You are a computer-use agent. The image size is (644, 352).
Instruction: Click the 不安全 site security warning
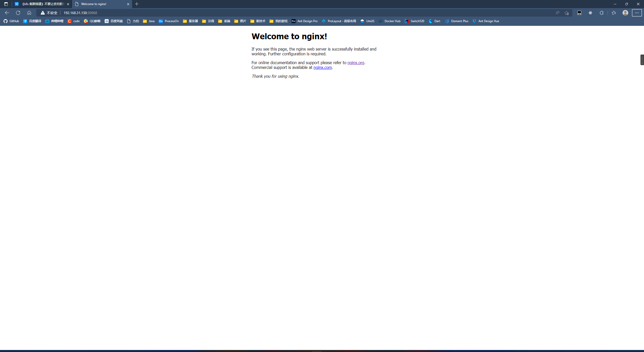point(49,13)
